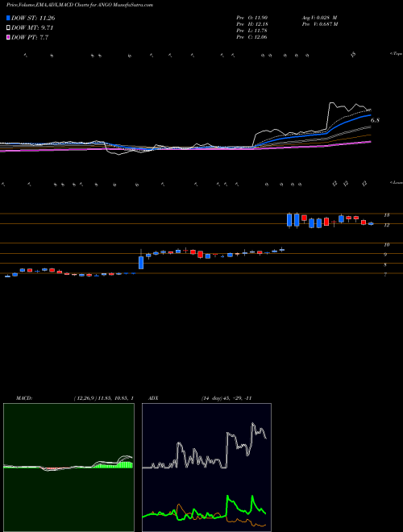Click the ADX '(14 day) 45, +29, -11' values
Viewport: 403px width, 532px height.
tap(226, 398)
